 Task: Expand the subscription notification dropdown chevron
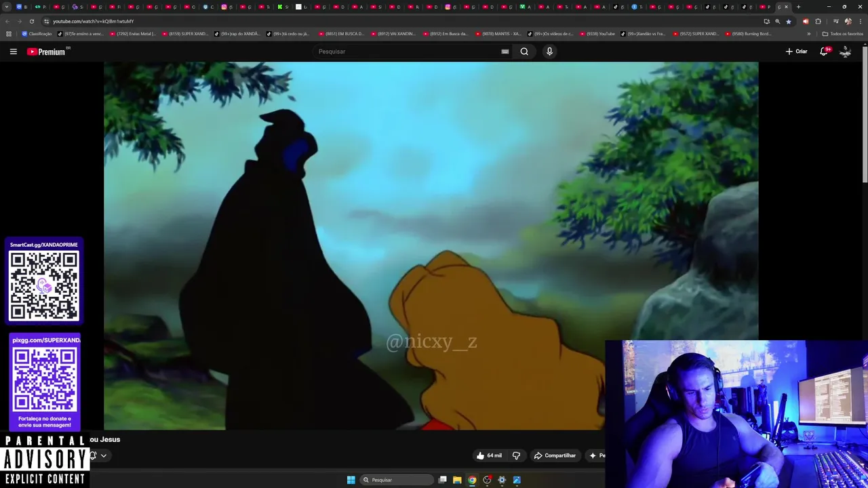tap(103, 455)
